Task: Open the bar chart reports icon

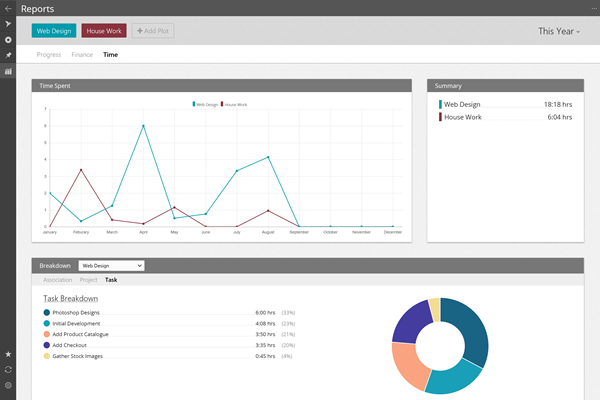Action: pyautogui.click(x=8, y=72)
